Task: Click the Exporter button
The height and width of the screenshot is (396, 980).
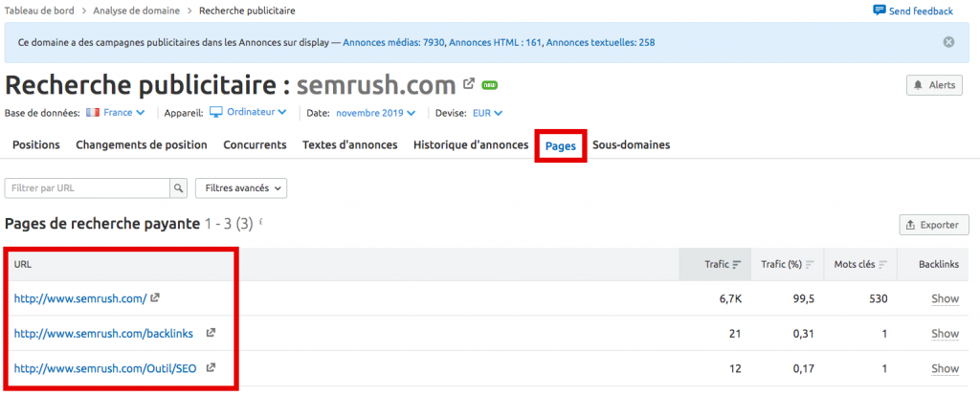Action: [934, 225]
